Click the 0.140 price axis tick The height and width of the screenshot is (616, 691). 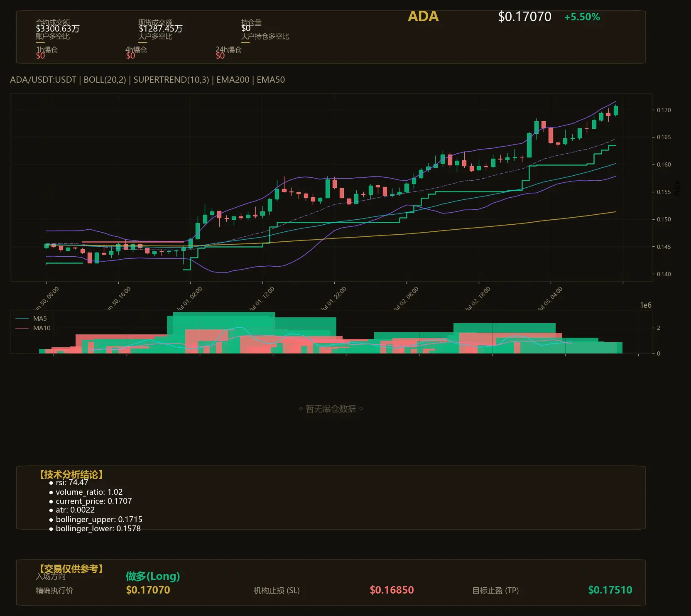tap(664, 274)
